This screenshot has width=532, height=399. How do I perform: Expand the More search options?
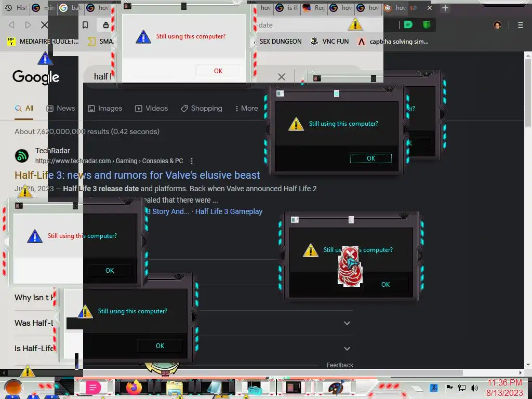pos(247,108)
